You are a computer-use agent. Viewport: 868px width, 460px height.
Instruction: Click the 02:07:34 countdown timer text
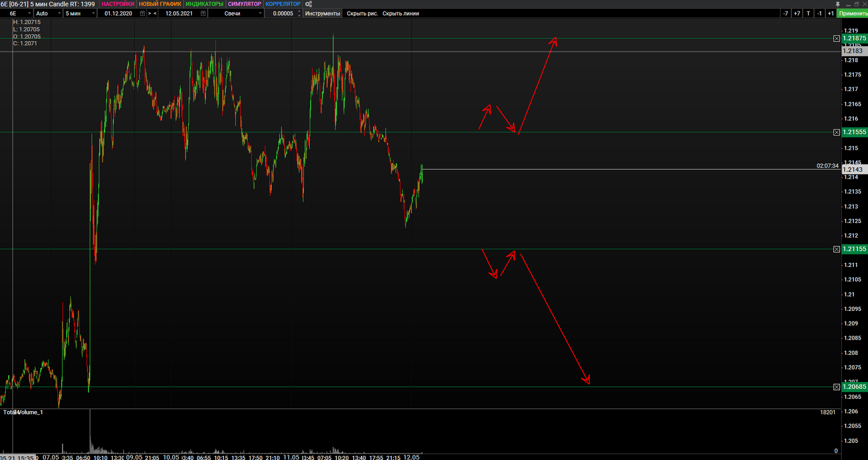click(827, 166)
